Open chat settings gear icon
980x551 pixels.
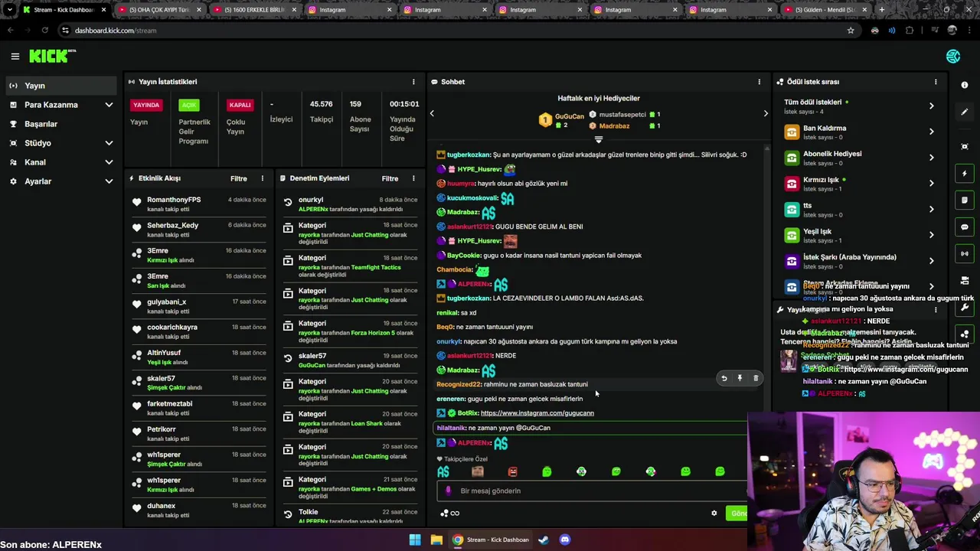pyautogui.click(x=714, y=514)
